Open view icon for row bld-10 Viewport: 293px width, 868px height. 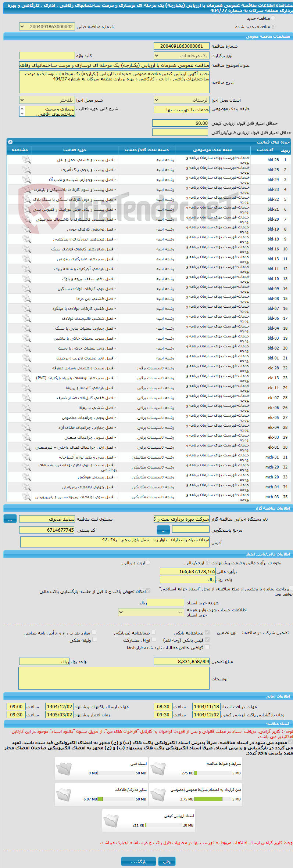[26, 279]
